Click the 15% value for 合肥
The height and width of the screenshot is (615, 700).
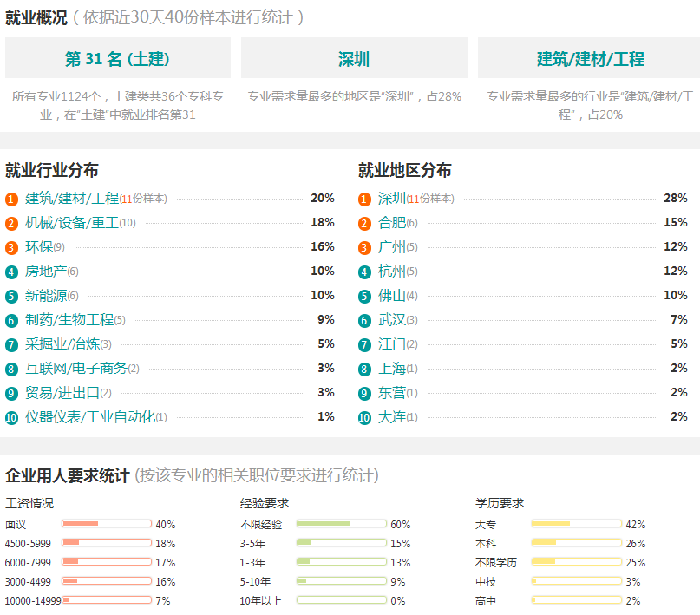676,222
